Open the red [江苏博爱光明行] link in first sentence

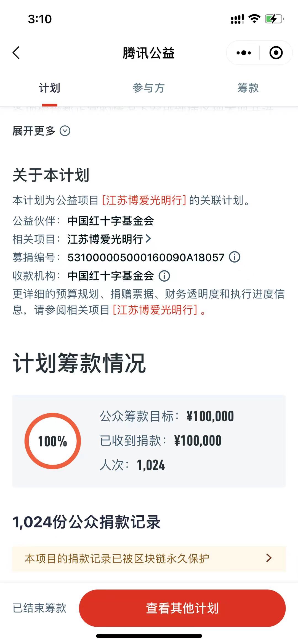144,200
